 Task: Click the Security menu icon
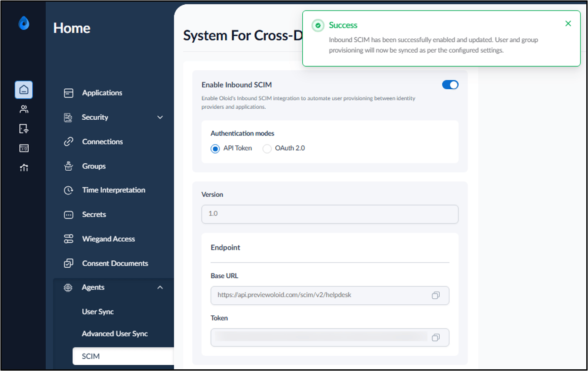tap(68, 117)
